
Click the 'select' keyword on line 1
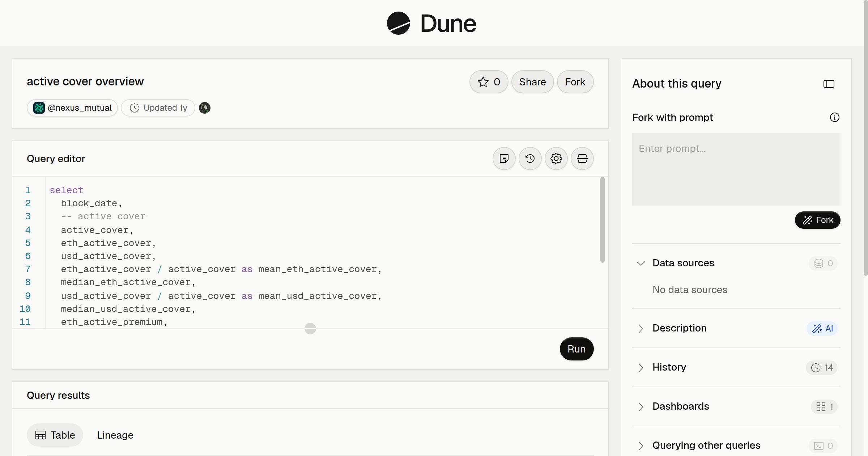67,190
